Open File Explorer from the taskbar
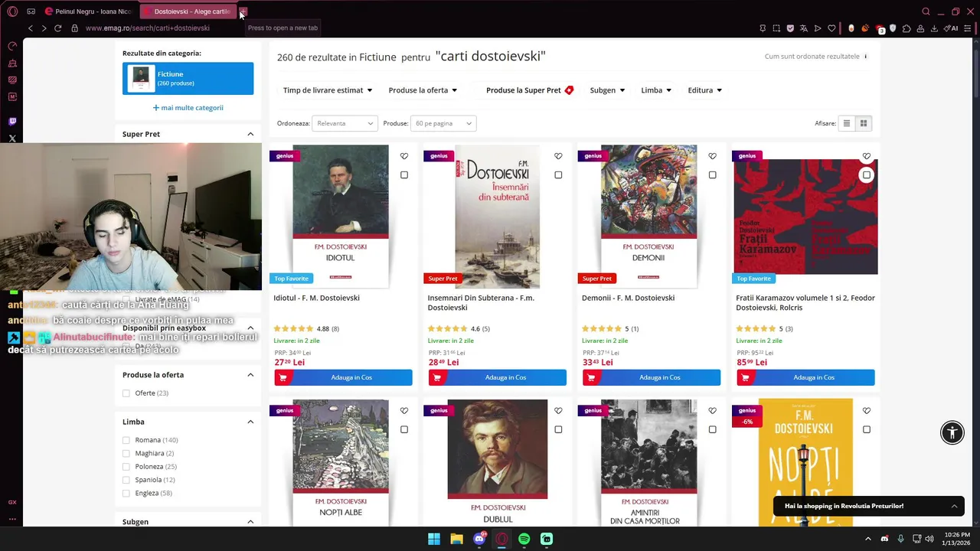The width and height of the screenshot is (980, 551). pyautogui.click(x=456, y=539)
